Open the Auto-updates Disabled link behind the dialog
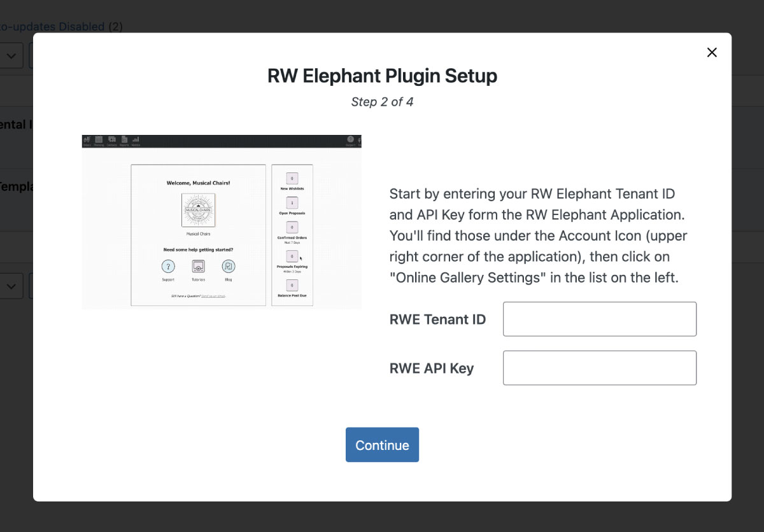Viewport: 764px width, 532px height. [x=52, y=27]
